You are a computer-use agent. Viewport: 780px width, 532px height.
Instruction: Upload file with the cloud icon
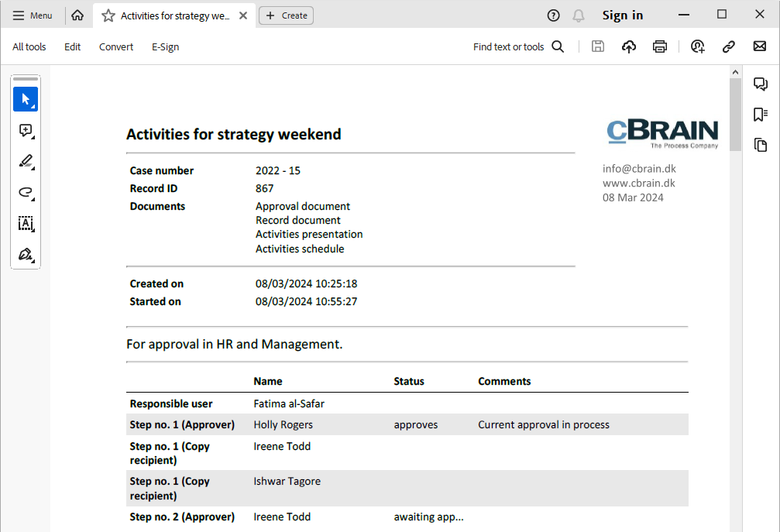(629, 47)
